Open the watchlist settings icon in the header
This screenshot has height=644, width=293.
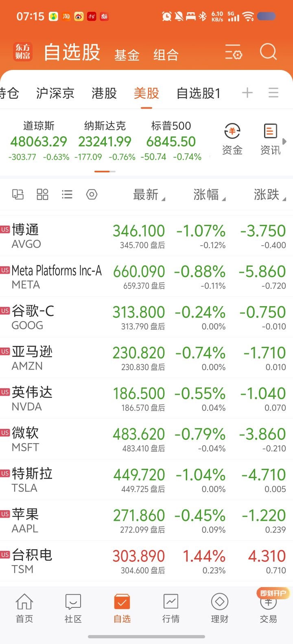click(x=234, y=52)
